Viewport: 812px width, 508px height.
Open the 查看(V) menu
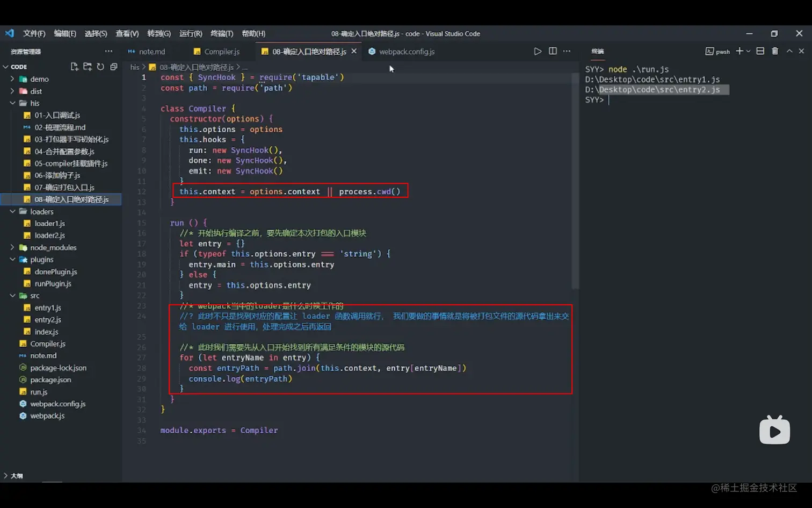pos(127,33)
